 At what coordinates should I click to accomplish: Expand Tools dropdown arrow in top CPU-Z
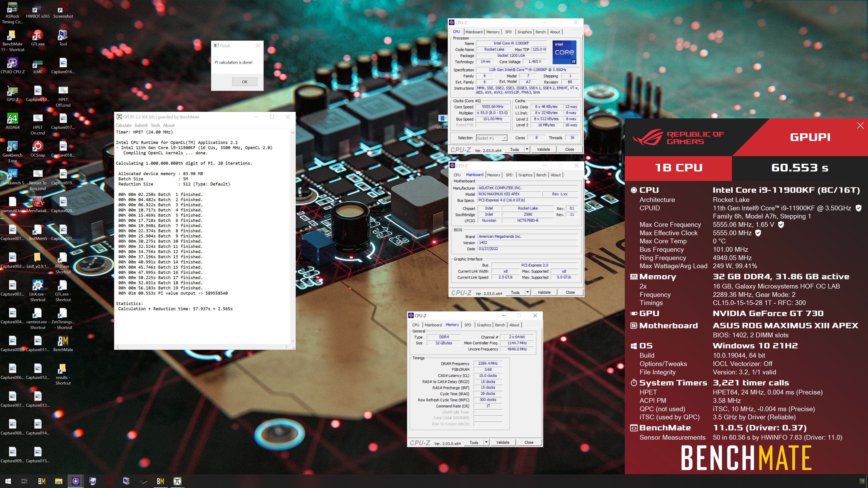coord(527,149)
